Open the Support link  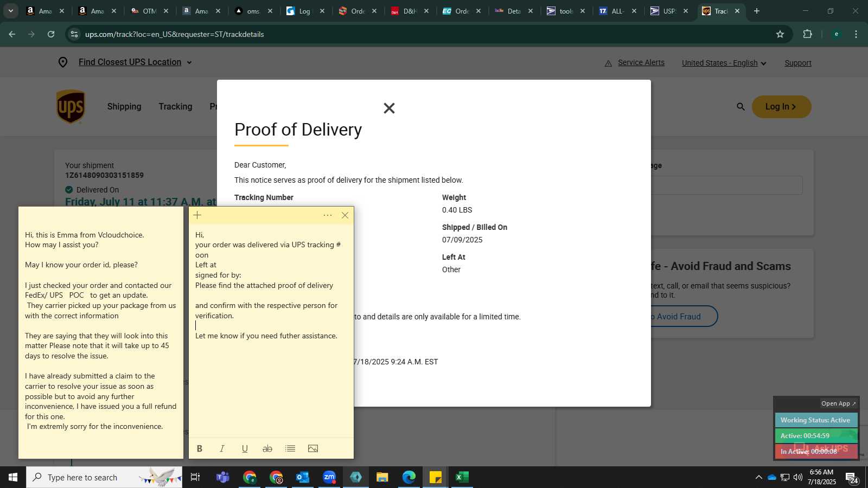798,63
